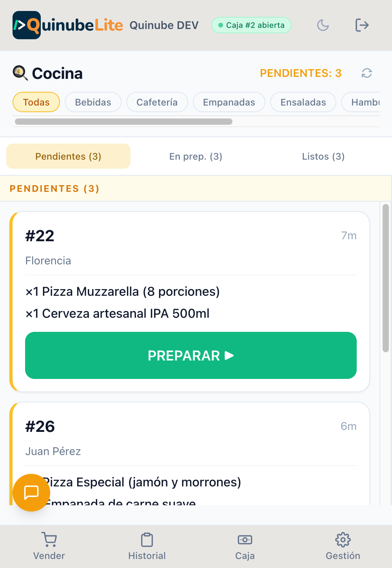Click the QuinubeLite logo

pyautogui.click(x=68, y=25)
